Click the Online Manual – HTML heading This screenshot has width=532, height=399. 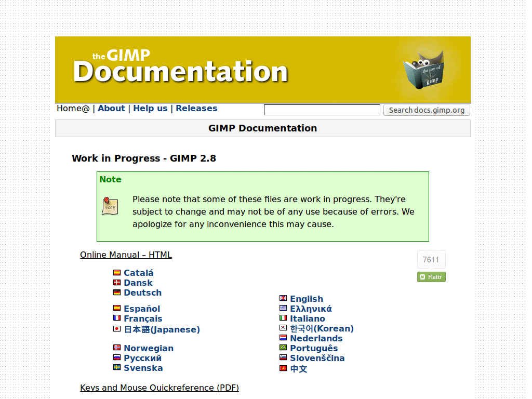click(x=126, y=255)
